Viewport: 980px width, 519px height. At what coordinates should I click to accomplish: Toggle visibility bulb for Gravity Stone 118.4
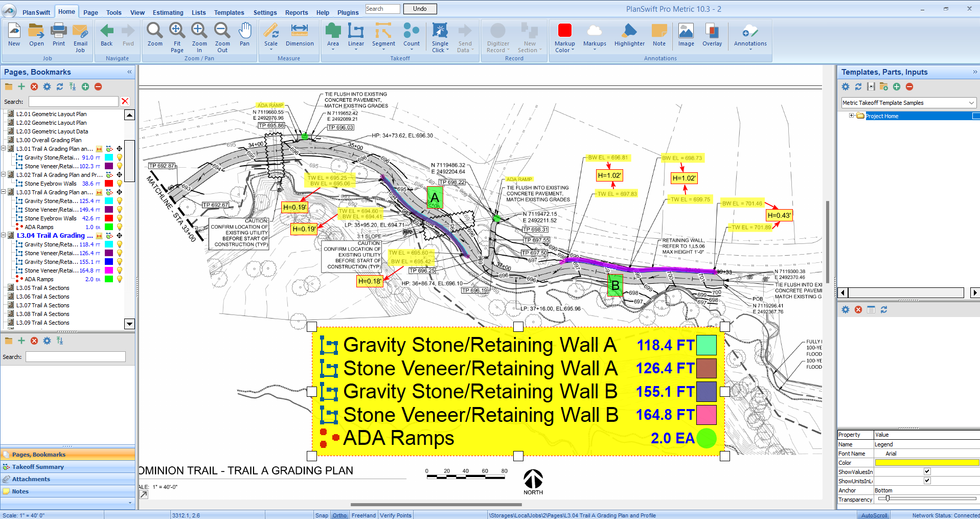(120, 244)
